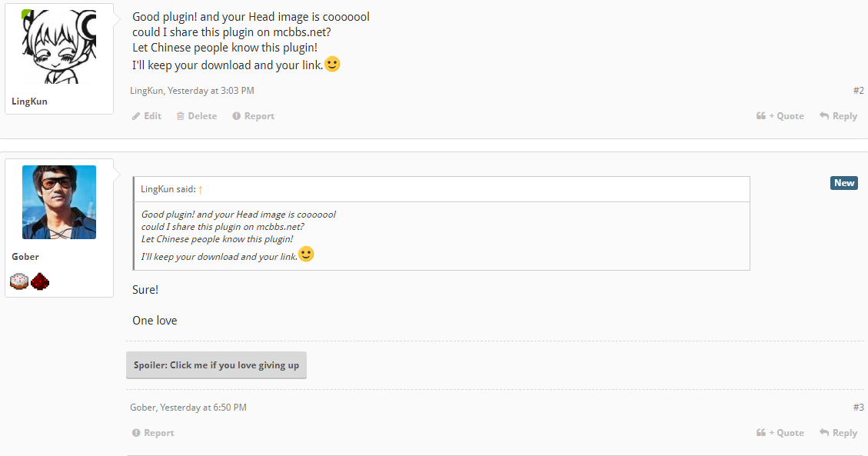Open LingKun's avatar image
The height and width of the screenshot is (456, 868).
(x=59, y=46)
